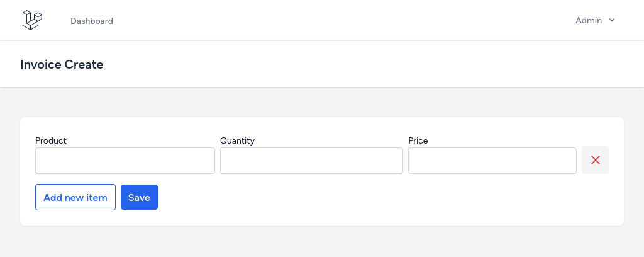644x257 pixels.
Task: Click the Quantity field label
Action: pos(237,140)
